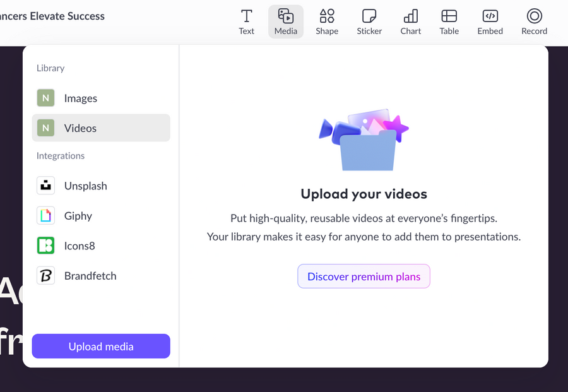Image resolution: width=568 pixels, height=392 pixels.
Task: Click the Videos green thumbnail icon
Action: click(45, 128)
